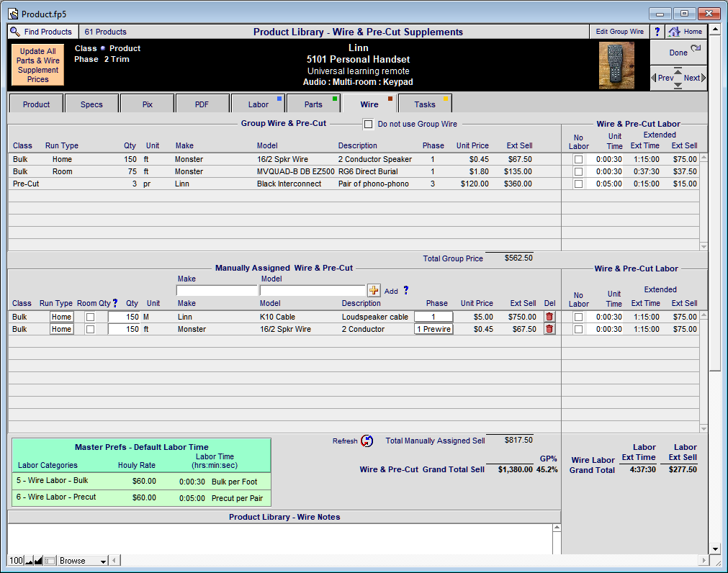The height and width of the screenshot is (573, 728).
Task: Check No Labor for manual 2 Conductor row
Action: [x=578, y=329]
